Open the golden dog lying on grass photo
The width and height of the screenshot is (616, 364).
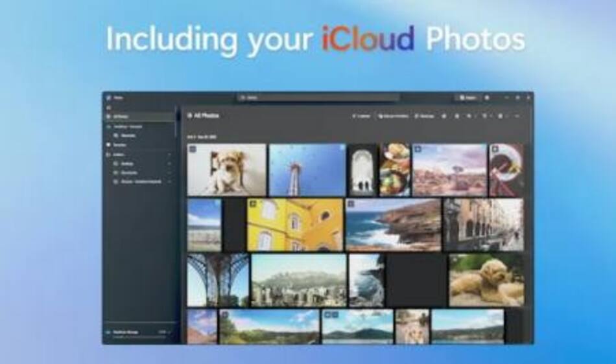coord(486,280)
